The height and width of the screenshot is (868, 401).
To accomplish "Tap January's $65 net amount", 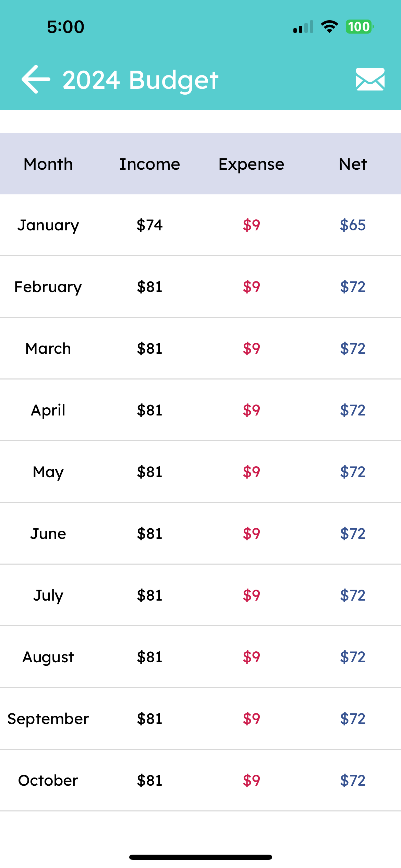I will point(353,225).
